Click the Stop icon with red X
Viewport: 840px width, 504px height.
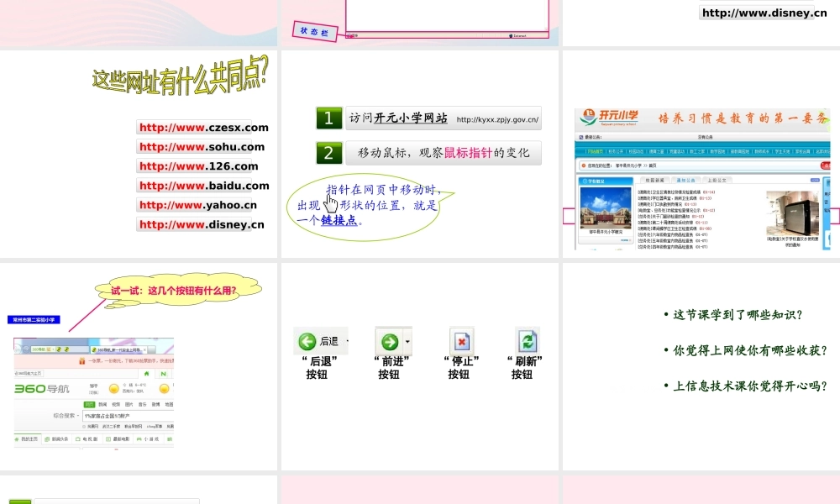(x=461, y=341)
